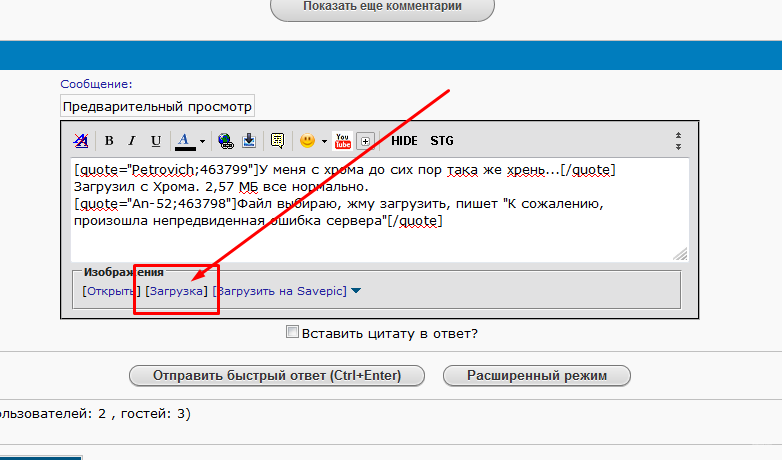Insert a YouTube video
This screenshot has width=782, height=460.
(x=343, y=141)
